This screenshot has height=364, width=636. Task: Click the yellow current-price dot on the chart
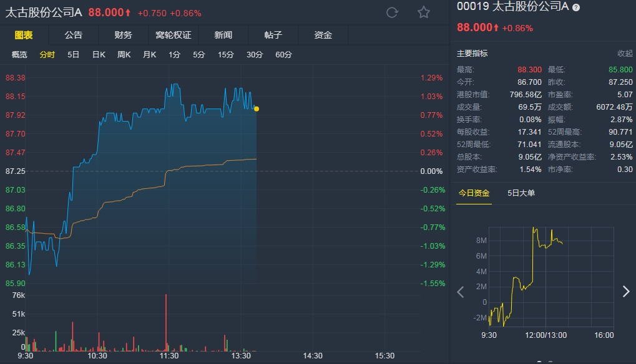(x=257, y=109)
